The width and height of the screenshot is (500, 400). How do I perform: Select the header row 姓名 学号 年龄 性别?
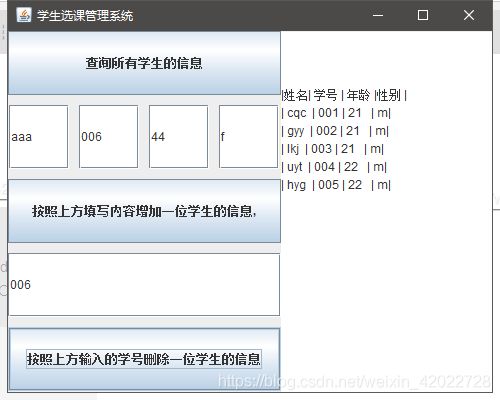coord(344,95)
